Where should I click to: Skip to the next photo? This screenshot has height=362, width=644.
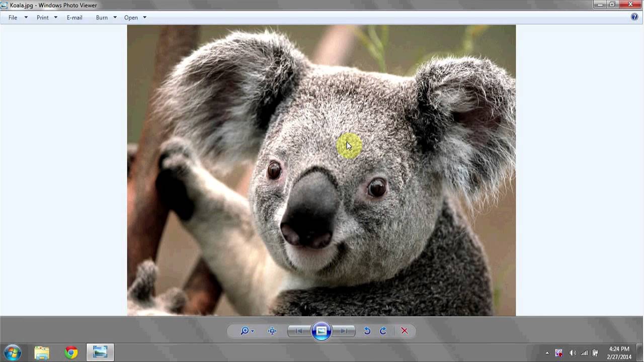click(345, 331)
